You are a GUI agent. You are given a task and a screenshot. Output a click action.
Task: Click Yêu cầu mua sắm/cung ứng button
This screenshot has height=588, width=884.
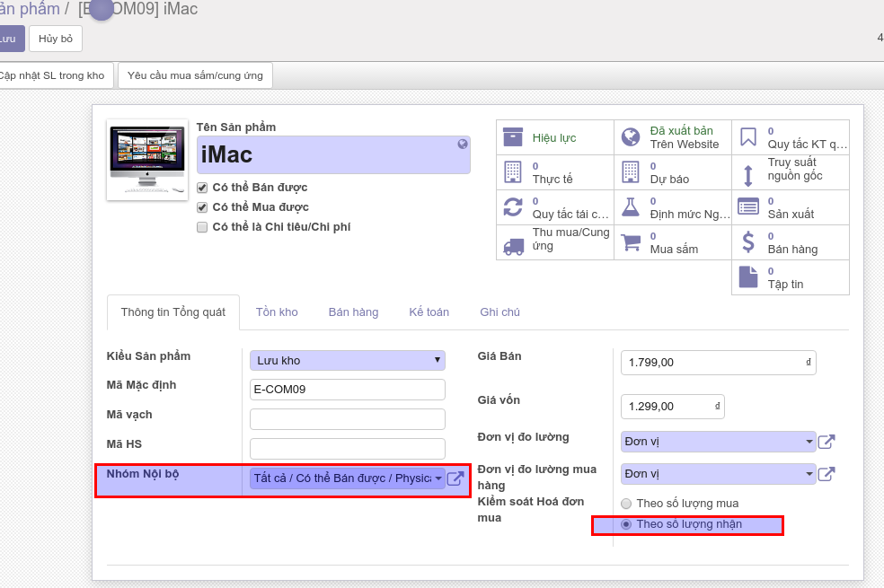(x=195, y=75)
